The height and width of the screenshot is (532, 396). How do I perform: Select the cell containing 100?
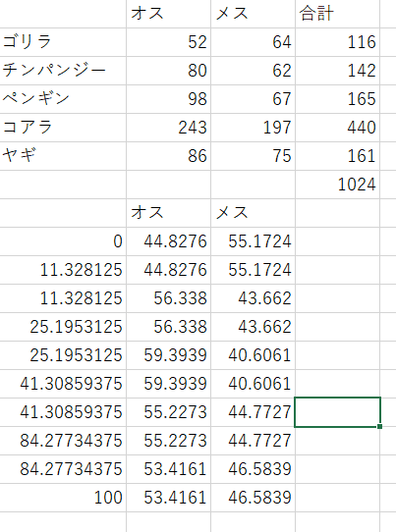point(63,499)
